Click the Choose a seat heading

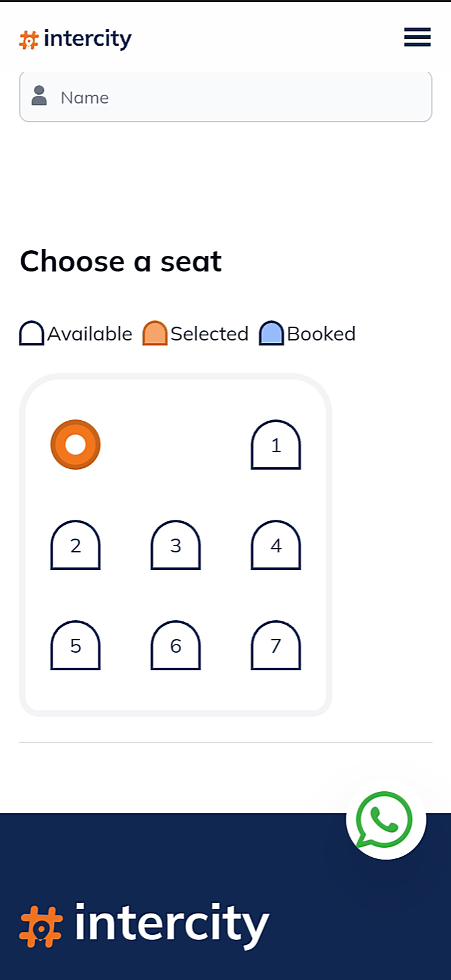coord(120,261)
